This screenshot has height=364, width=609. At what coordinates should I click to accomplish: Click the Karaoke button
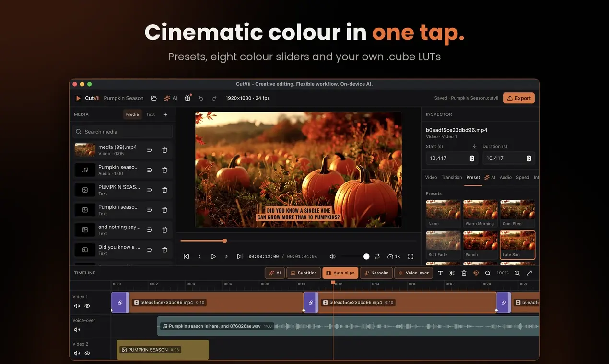coord(376,273)
